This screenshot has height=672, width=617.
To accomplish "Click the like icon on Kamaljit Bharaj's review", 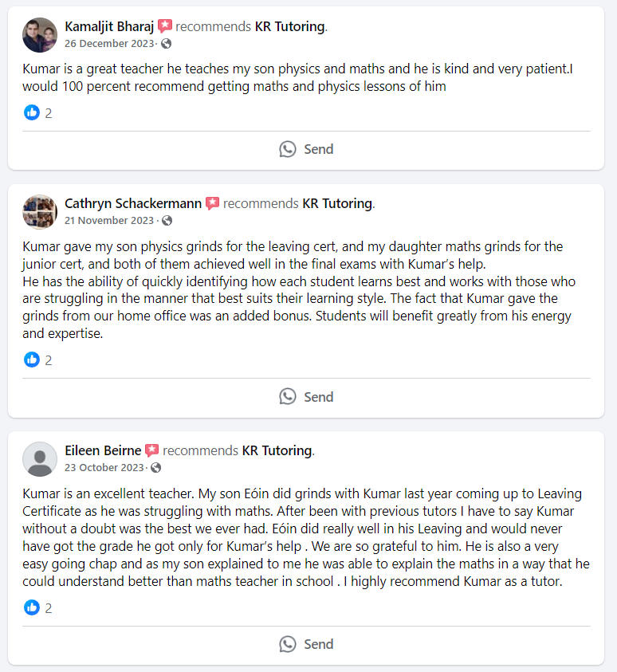I will tap(32, 112).
